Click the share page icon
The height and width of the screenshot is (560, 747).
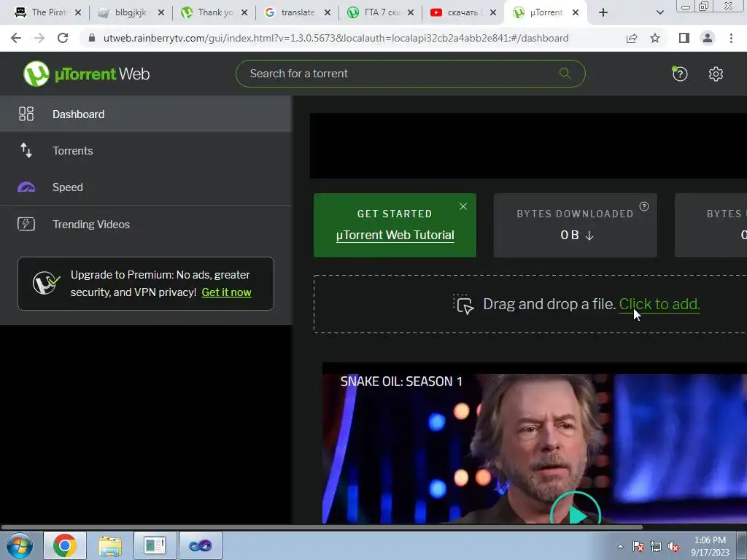(632, 38)
